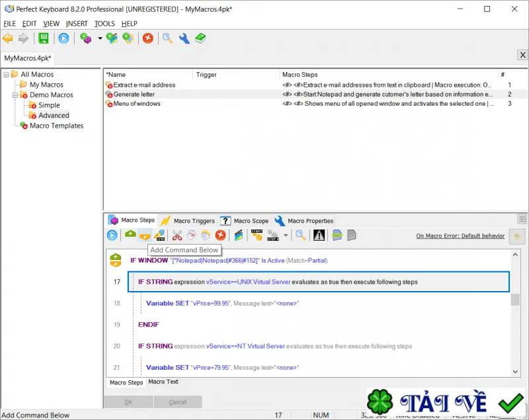
Task: Click the On Macro Error: Default behavior link
Action: click(x=460, y=236)
